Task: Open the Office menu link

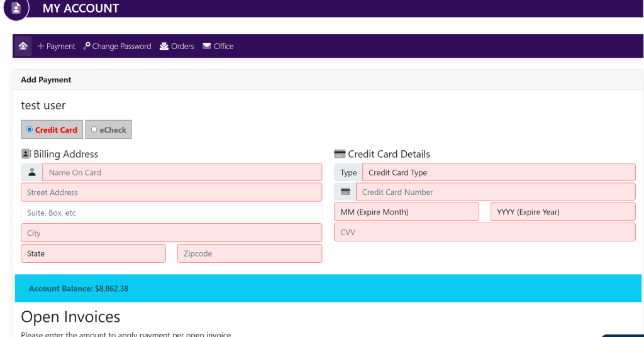Action: (218, 46)
